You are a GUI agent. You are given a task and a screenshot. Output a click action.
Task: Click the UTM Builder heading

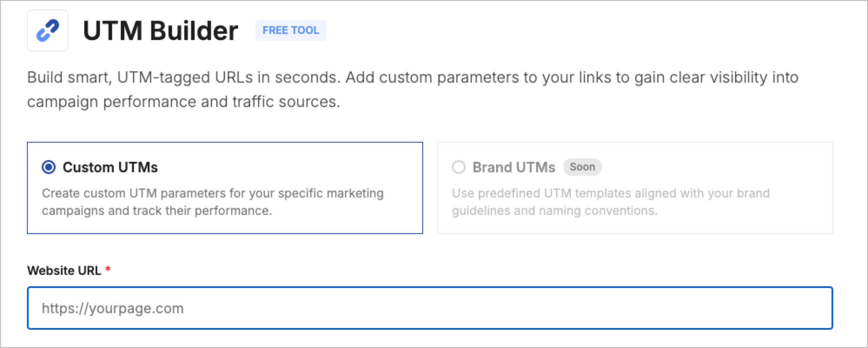pos(160,30)
